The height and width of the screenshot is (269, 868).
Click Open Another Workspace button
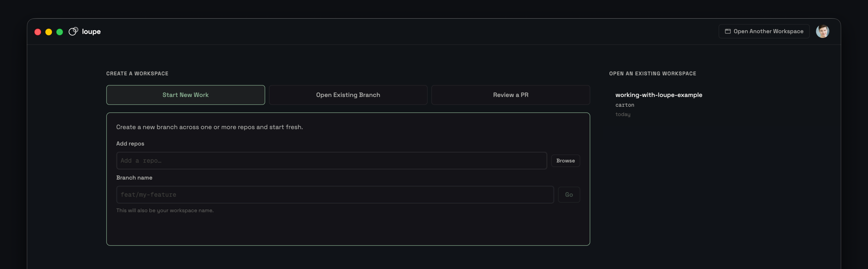click(x=764, y=31)
